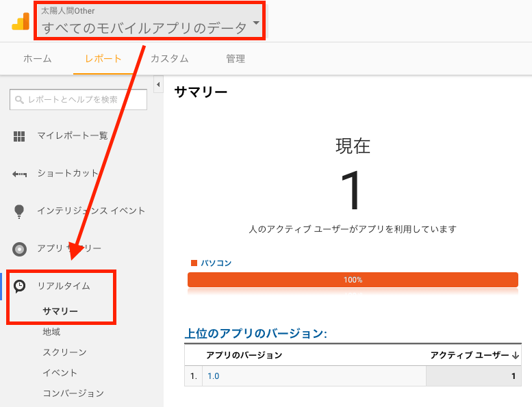
Task: Click the dropdown arrow beside the view name
Action: [256, 23]
